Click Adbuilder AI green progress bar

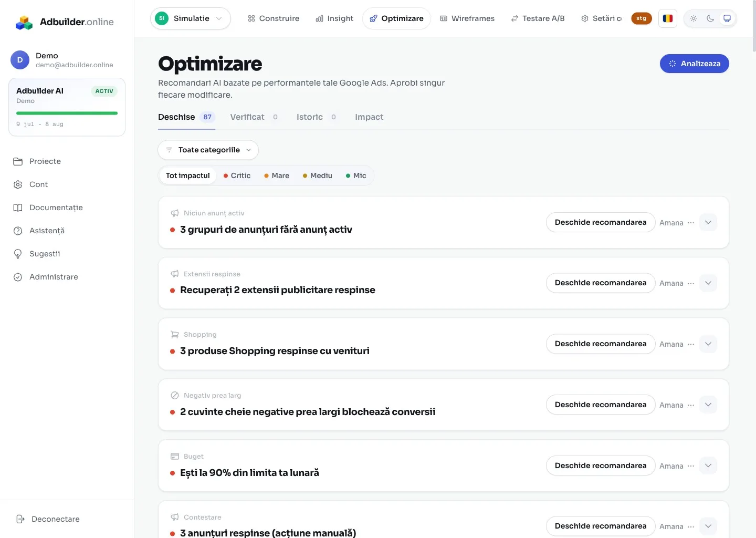coord(67,113)
